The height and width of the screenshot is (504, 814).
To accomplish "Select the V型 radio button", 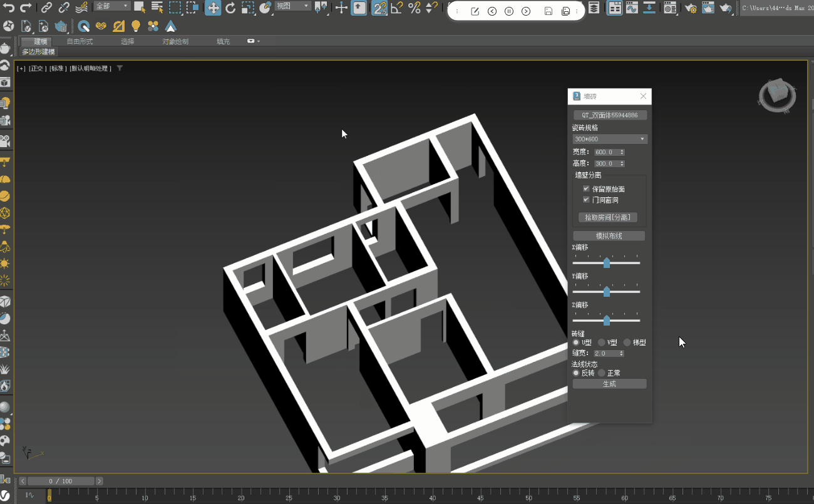I will (601, 342).
